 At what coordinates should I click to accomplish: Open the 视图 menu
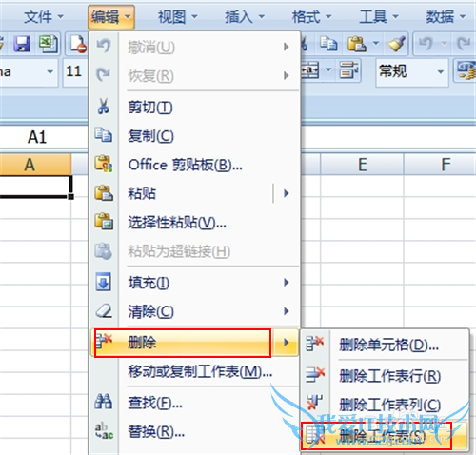tap(178, 17)
